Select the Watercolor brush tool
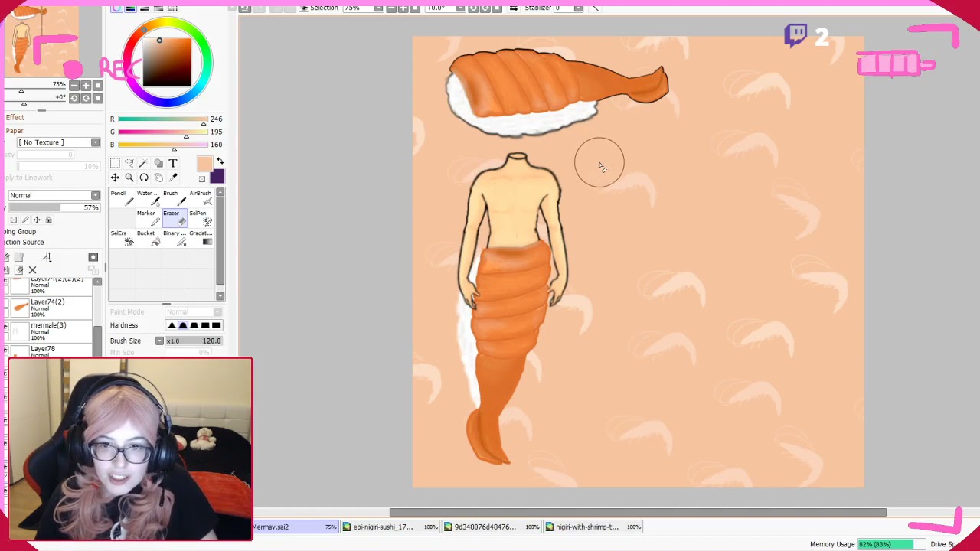 pos(148,197)
